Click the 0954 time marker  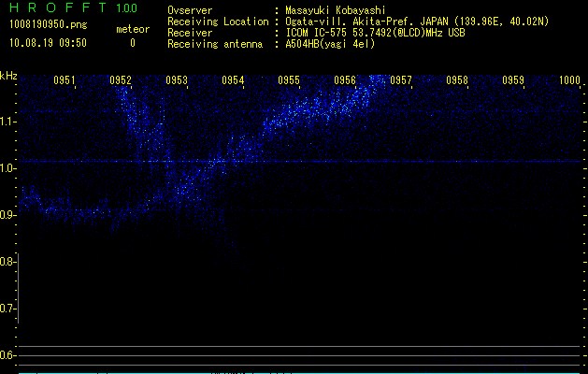233,79
